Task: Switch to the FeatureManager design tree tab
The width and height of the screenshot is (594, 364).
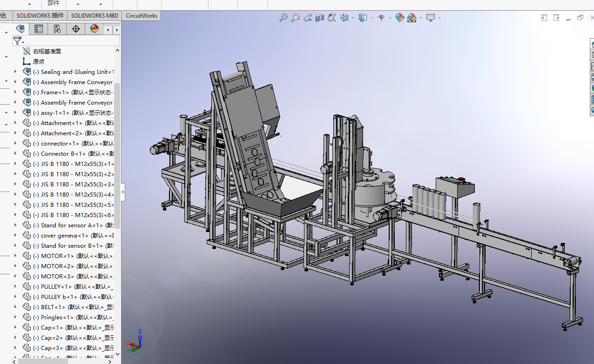Action: click(20, 29)
